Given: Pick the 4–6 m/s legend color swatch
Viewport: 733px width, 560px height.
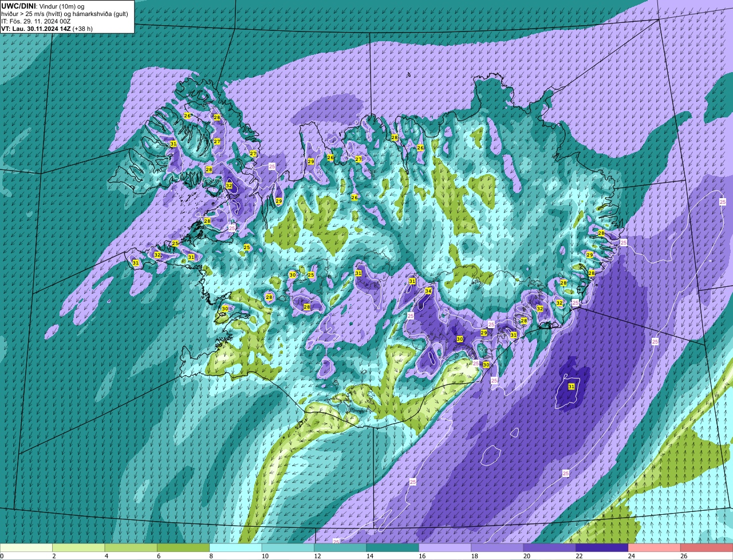Looking at the screenshot, I should click(131, 548).
